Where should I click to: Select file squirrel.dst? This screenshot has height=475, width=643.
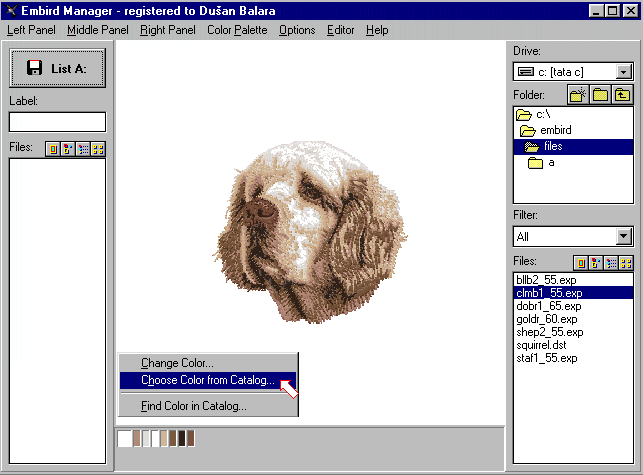[x=573, y=345]
